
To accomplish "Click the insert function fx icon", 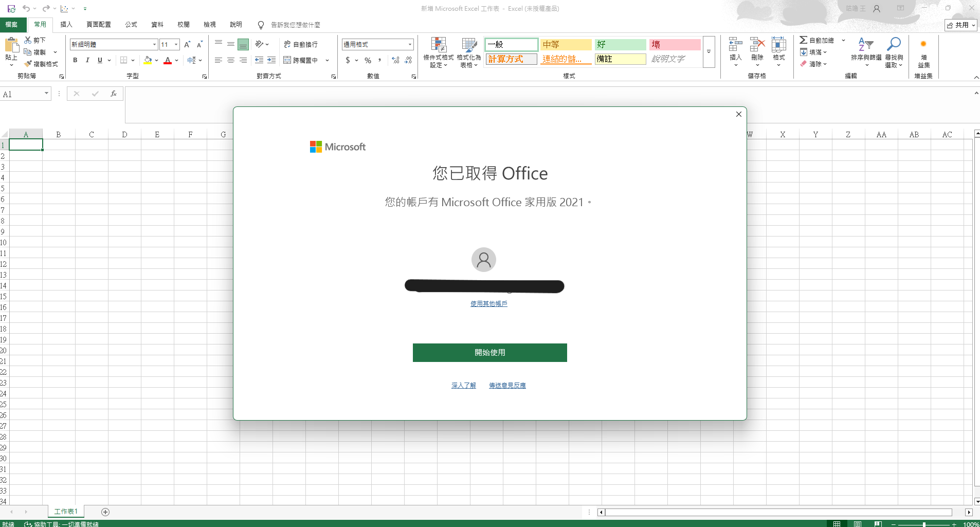I will (114, 94).
